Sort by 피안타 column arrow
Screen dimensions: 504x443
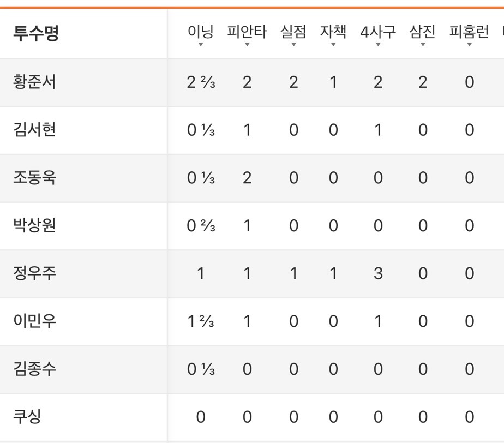247,44
